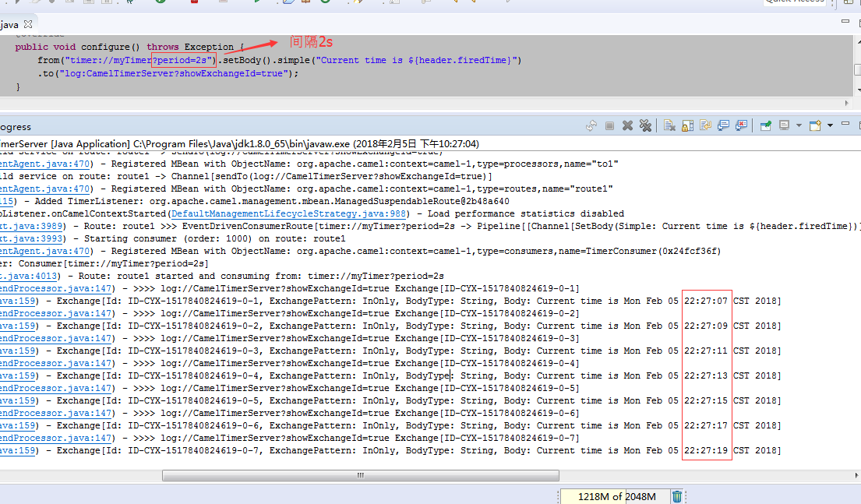Click the console scrollbar right arrow
Image resolution: width=861 pixels, height=504 pixels.
(x=856, y=475)
